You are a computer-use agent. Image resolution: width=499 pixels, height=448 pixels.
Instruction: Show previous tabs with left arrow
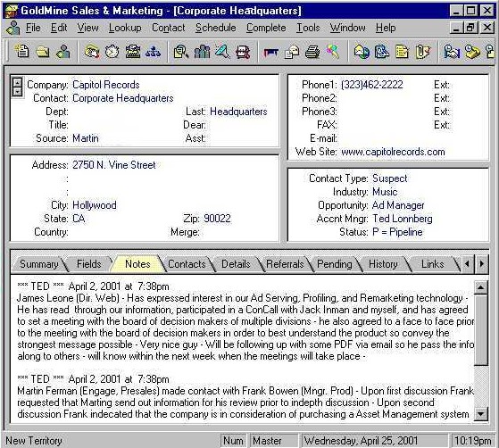(467, 263)
